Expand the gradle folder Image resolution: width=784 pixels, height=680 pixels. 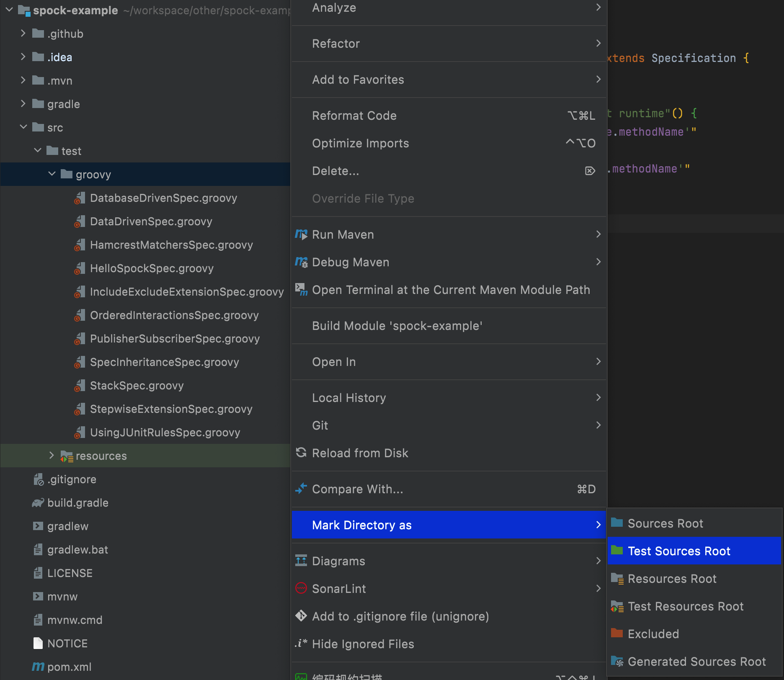[x=23, y=103]
